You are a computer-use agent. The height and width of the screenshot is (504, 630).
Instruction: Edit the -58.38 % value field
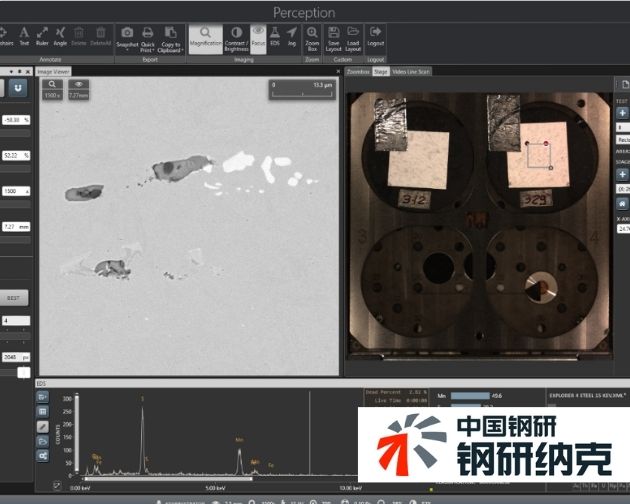click(x=16, y=120)
